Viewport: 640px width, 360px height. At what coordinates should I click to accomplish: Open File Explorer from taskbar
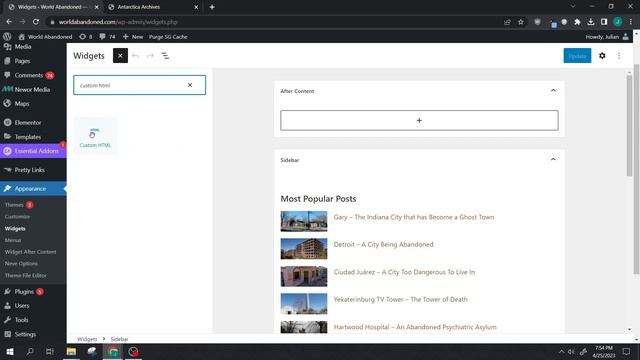click(71, 351)
